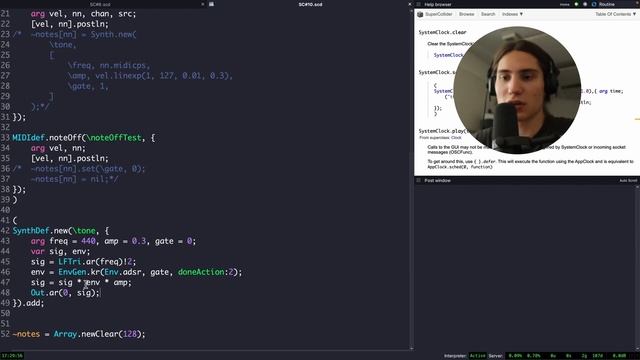Click the \noteOffTest symbol

click(114, 138)
